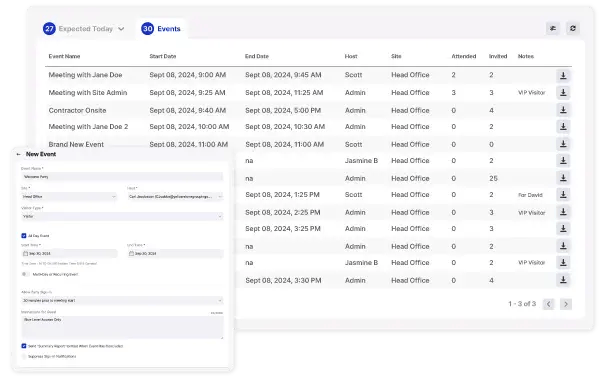Go to the next page of events
The image size is (600, 376).
click(566, 304)
